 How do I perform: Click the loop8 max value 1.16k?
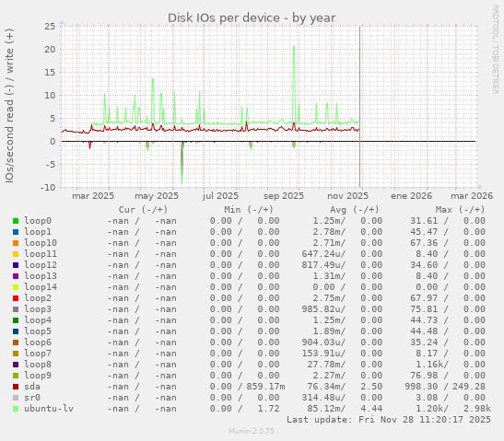429,365
